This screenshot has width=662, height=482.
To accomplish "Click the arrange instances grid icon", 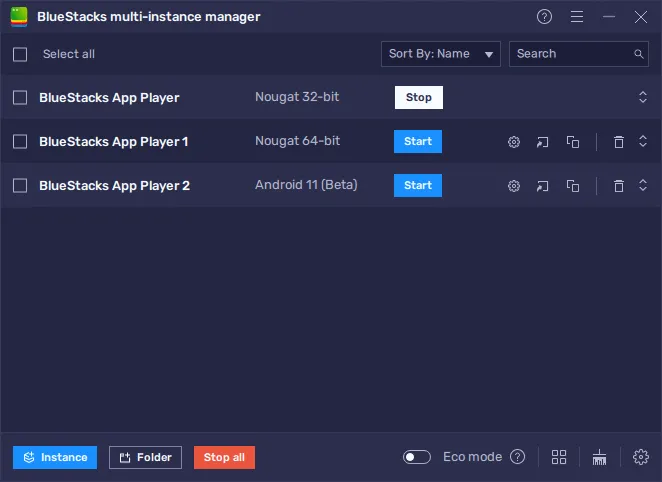I will (x=559, y=457).
